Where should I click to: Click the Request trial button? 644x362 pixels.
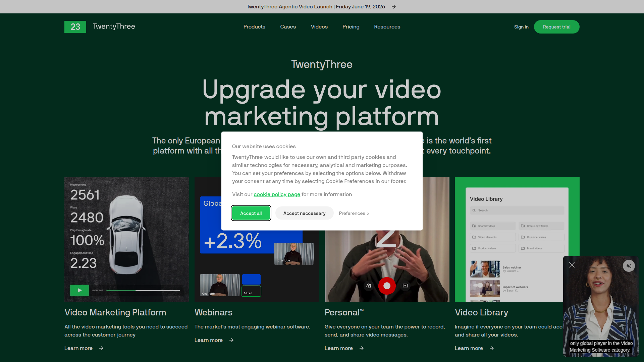[x=557, y=27]
